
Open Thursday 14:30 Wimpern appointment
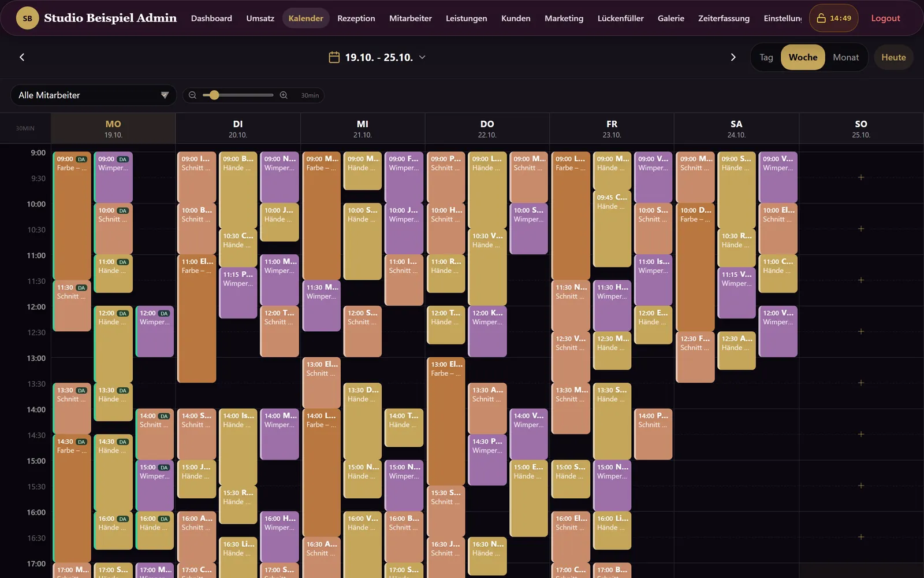pos(487,460)
